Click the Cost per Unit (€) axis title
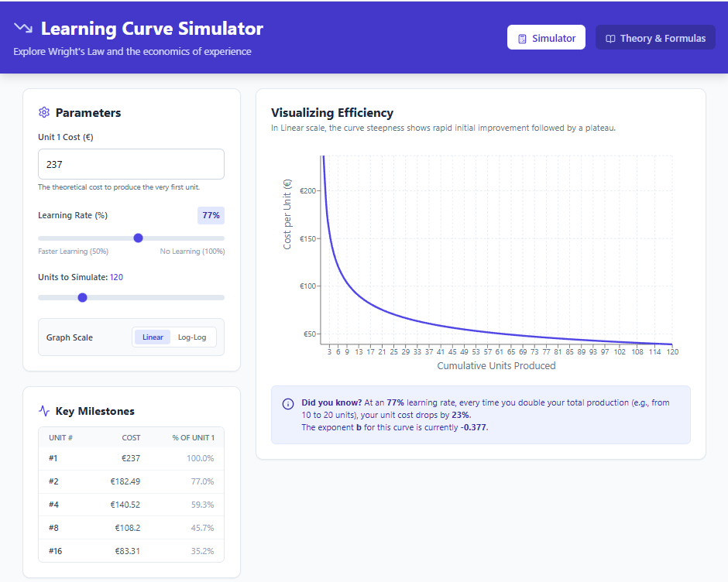 click(287, 214)
